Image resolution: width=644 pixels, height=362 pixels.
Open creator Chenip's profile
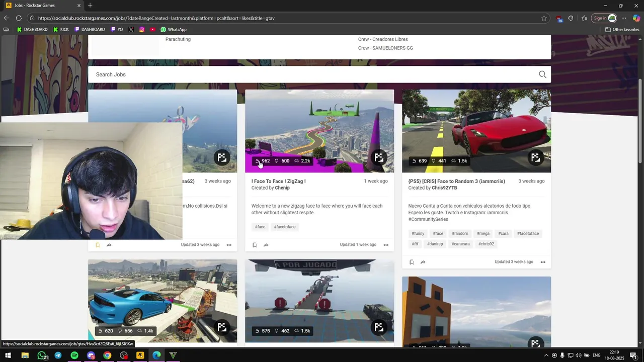coord(282,188)
